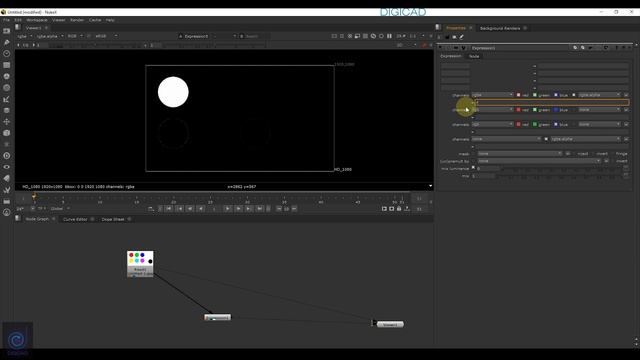Switch to the Node tab in Expression properties

coord(474,56)
